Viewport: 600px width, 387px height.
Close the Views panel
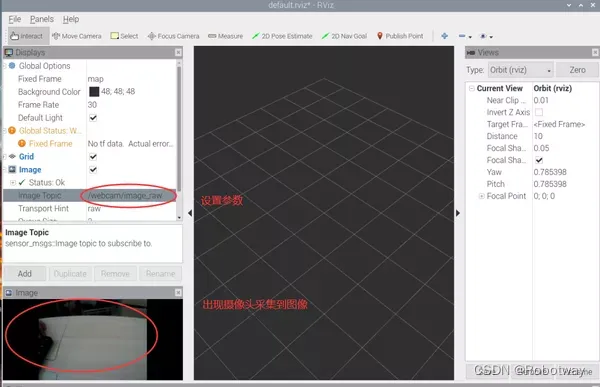coord(595,52)
